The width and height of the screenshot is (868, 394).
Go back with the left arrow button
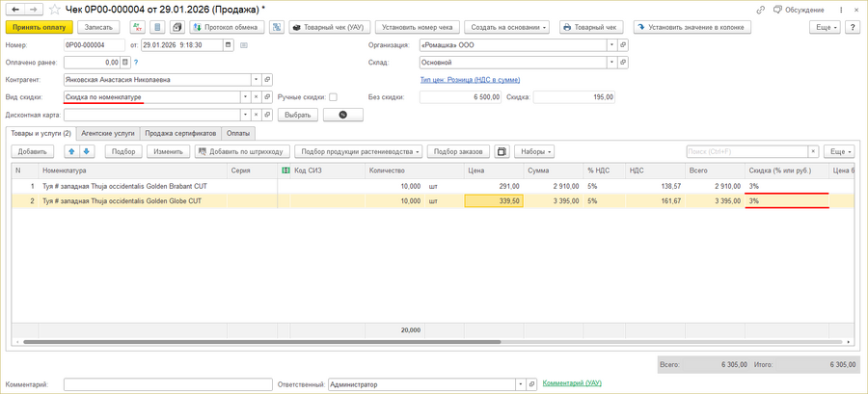click(15, 10)
